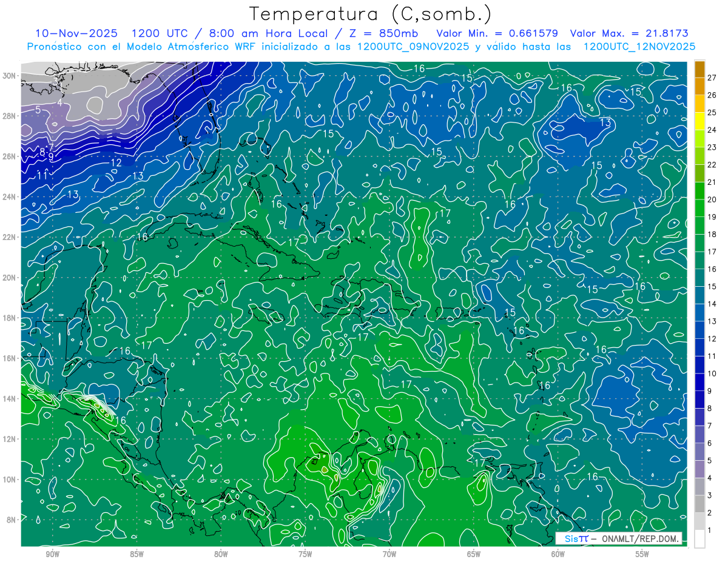Click the brown swatch above the 27 label
The height and width of the screenshot is (562, 728).
[x=699, y=69]
